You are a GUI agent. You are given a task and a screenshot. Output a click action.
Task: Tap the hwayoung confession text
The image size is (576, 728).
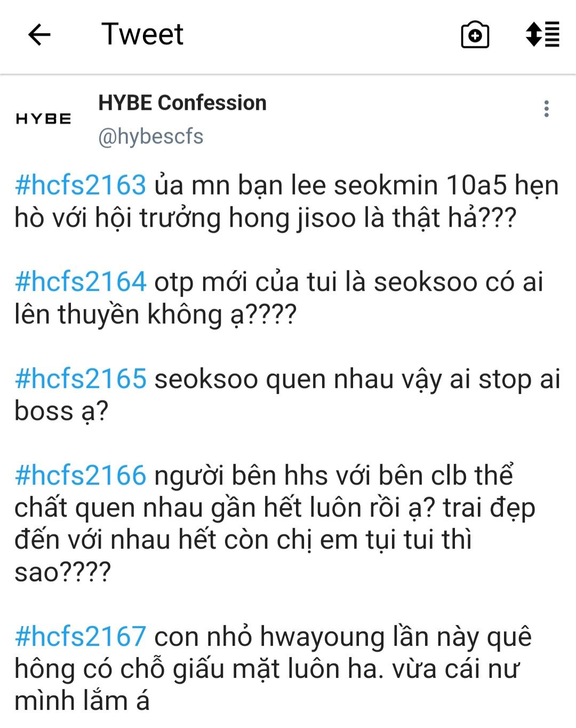pyautogui.click(x=273, y=669)
